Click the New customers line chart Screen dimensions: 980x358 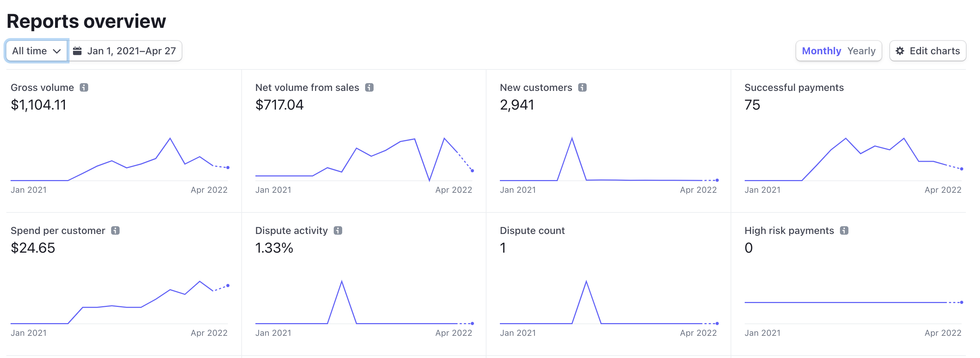click(609, 159)
